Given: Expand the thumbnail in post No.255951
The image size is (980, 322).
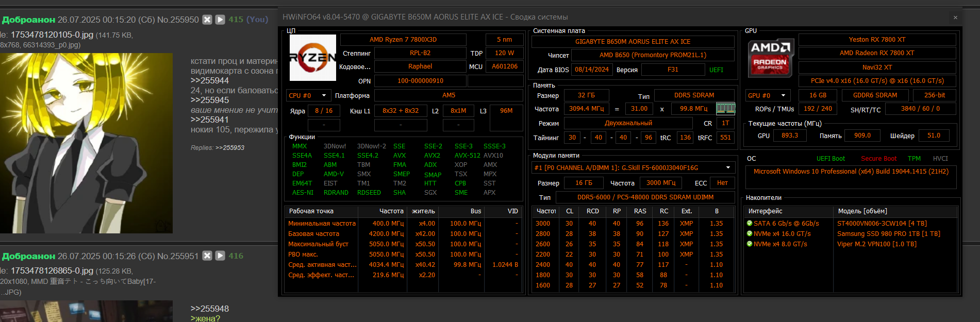Looking at the screenshot, I should pyautogui.click(x=86, y=311).
